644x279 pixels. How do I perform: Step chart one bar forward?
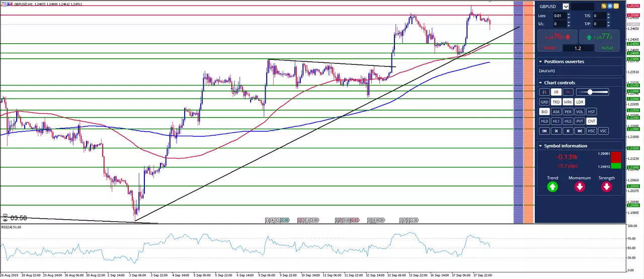point(568,131)
